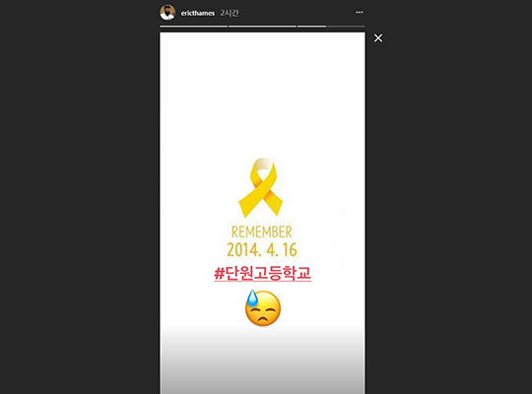Tap the blue sweat drop on the emoji
532x394 pixels.
(x=252, y=297)
